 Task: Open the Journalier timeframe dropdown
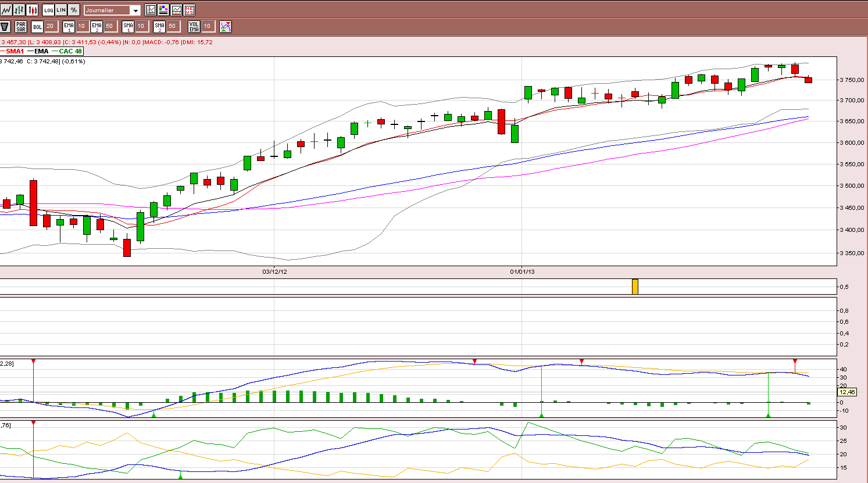tap(112, 10)
